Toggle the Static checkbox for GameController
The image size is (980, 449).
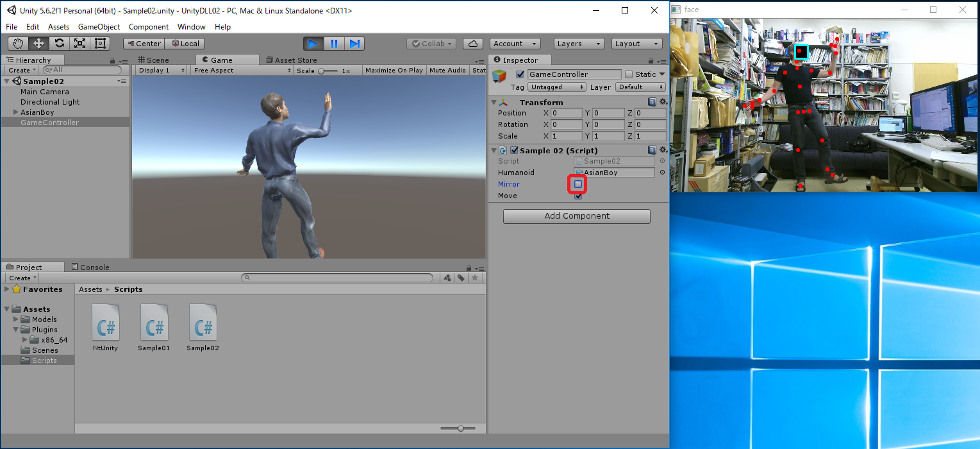pyautogui.click(x=628, y=74)
